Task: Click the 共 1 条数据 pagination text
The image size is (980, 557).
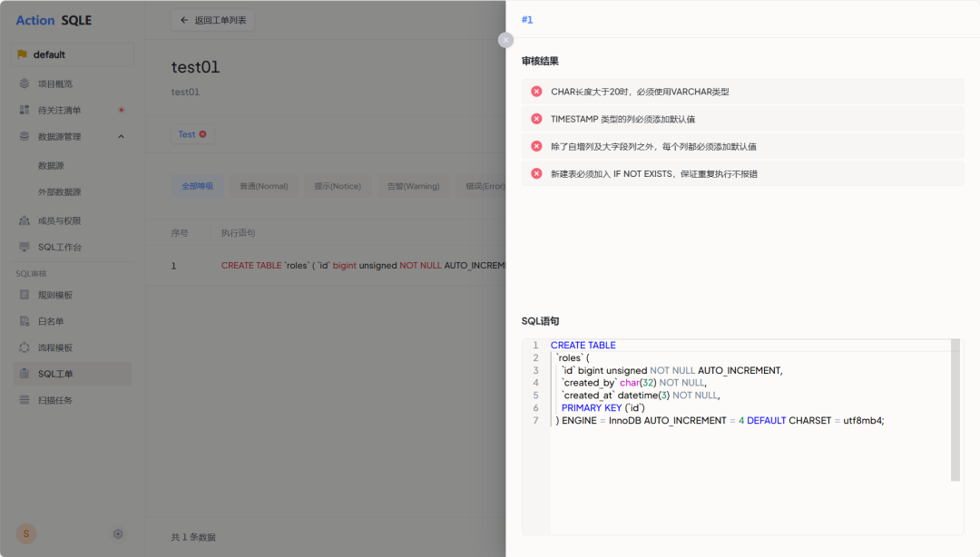Action: (x=193, y=537)
